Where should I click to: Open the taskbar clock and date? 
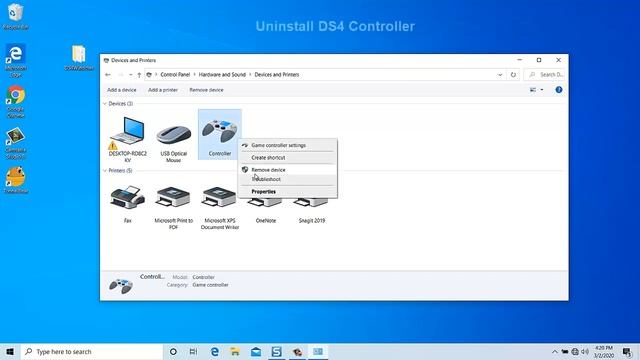point(604,351)
